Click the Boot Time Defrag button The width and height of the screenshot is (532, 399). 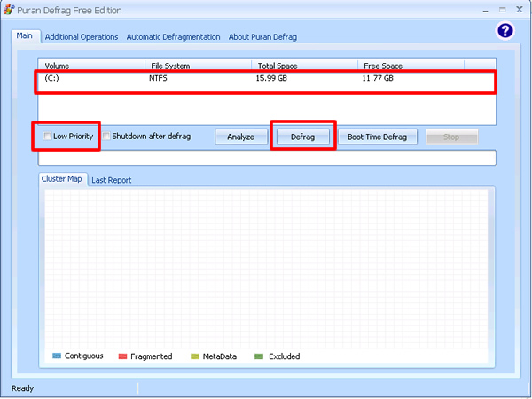click(x=378, y=137)
